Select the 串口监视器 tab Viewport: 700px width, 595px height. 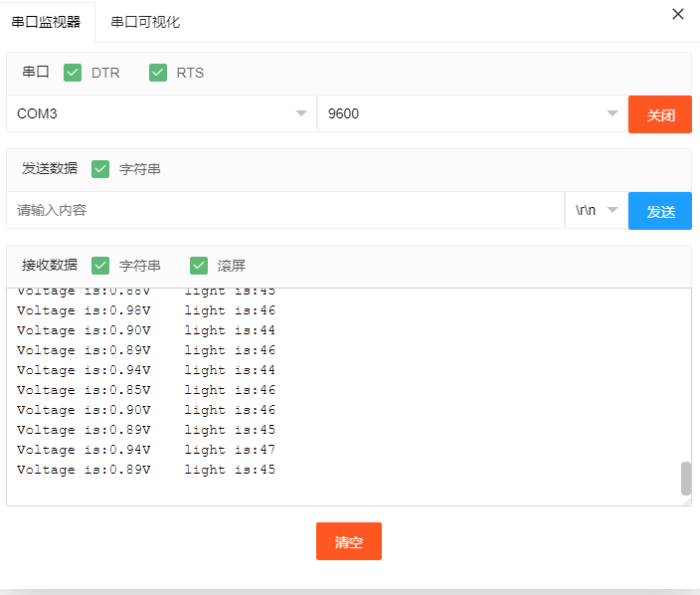click(47, 22)
